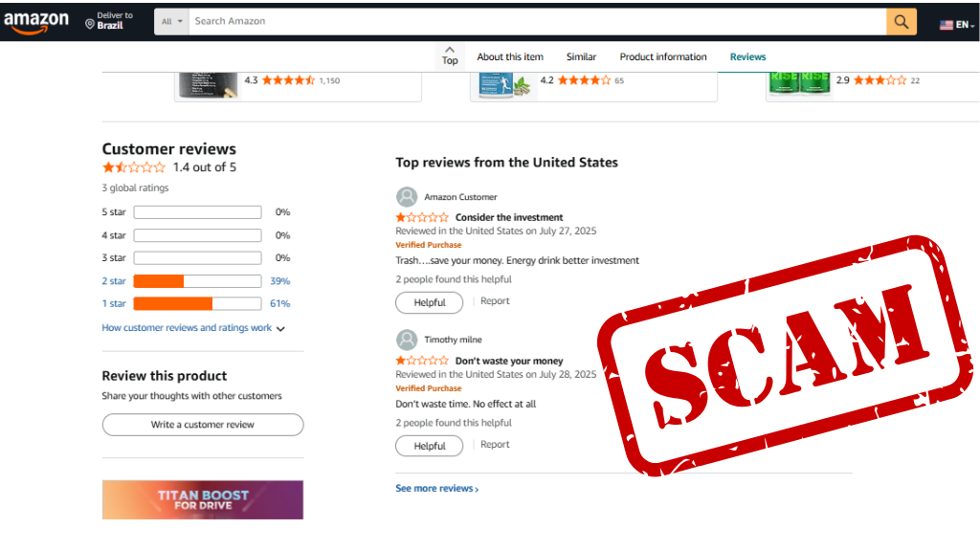The height and width of the screenshot is (551, 980).
Task: Click the Deliver to Brazil location icon
Action: pos(90,22)
